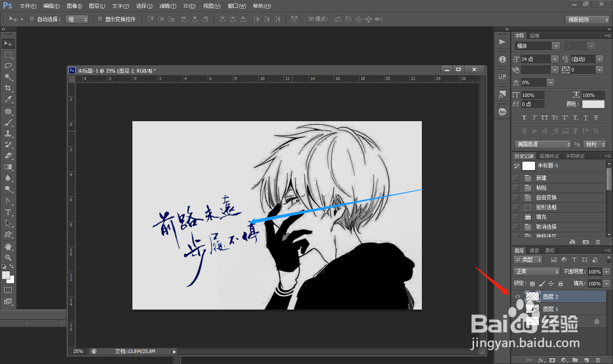Toggle history source box for 粘贴

click(x=516, y=188)
